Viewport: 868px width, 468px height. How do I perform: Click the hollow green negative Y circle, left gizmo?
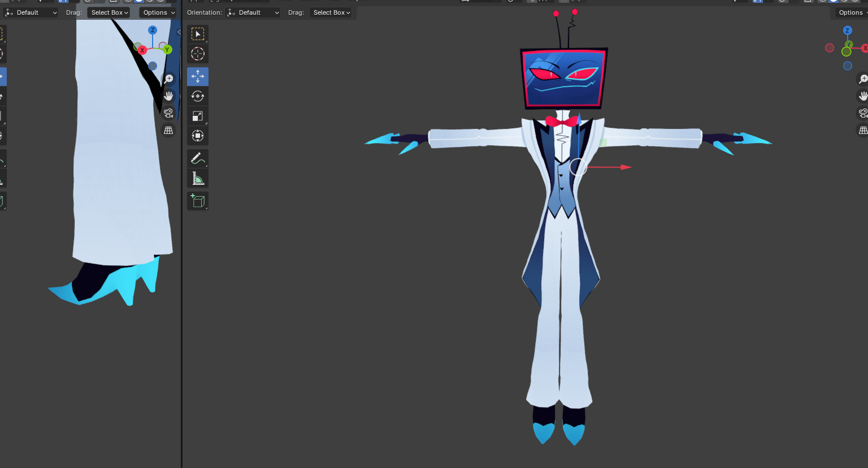point(137,46)
